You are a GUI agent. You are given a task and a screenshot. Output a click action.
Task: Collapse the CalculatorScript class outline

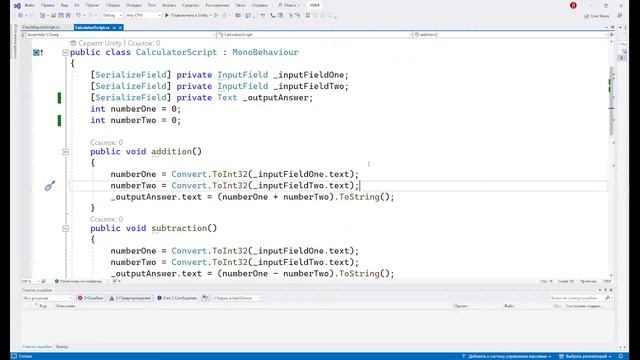pos(65,53)
